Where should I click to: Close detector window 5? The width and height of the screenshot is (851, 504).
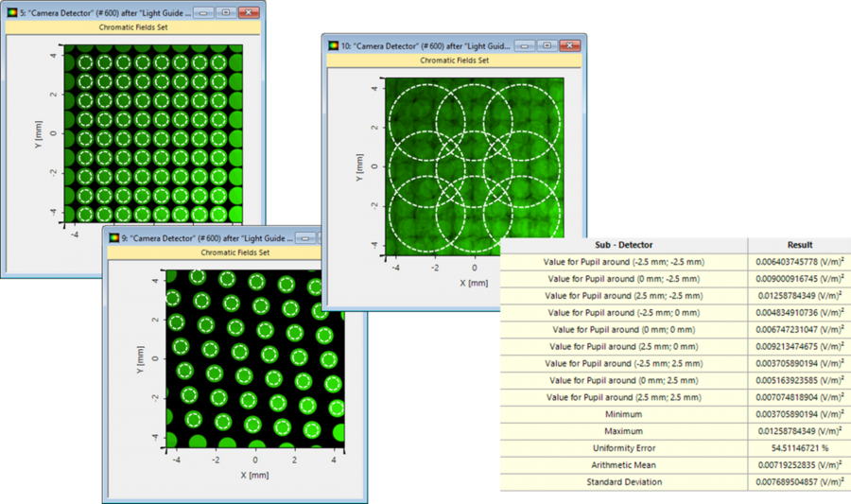pos(248,13)
